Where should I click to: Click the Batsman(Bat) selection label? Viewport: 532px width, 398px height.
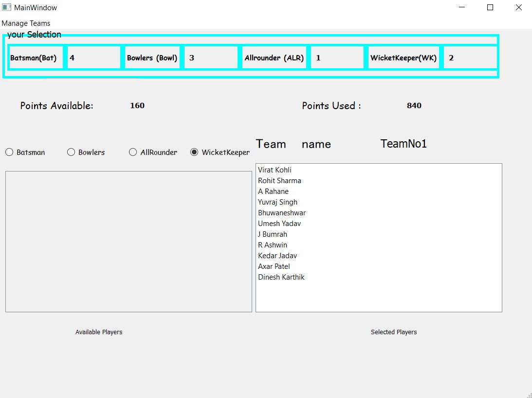click(x=35, y=57)
